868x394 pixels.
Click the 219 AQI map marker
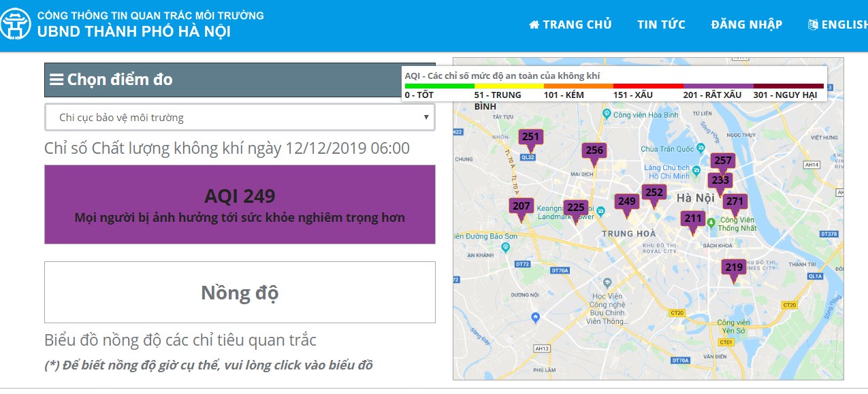(x=733, y=268)
